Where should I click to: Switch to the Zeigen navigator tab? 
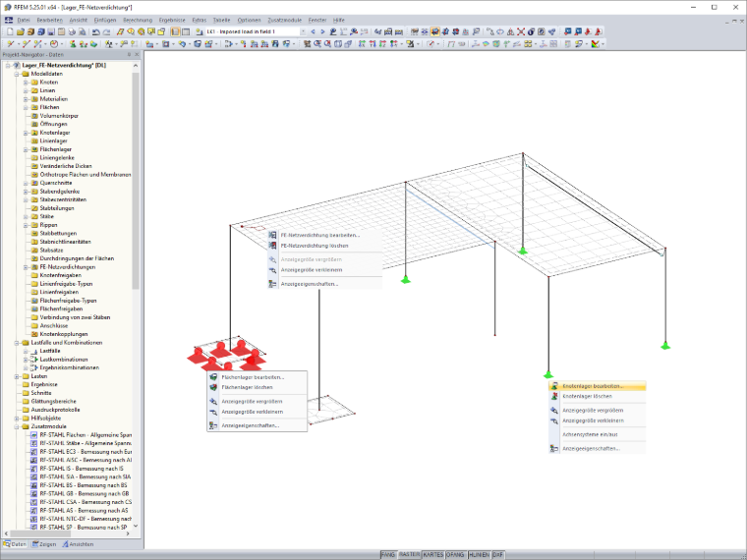pyautogui.click(x=44, y=544)
